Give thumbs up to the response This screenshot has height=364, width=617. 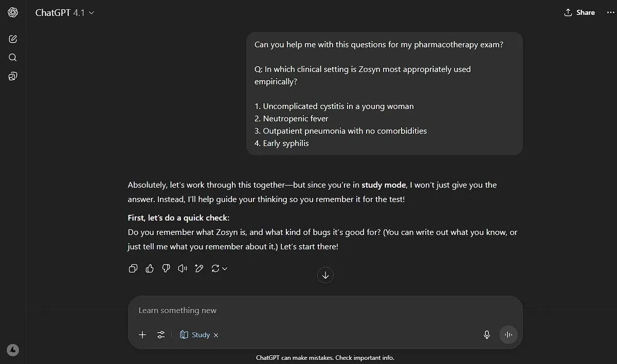click(x=150, y=268)
